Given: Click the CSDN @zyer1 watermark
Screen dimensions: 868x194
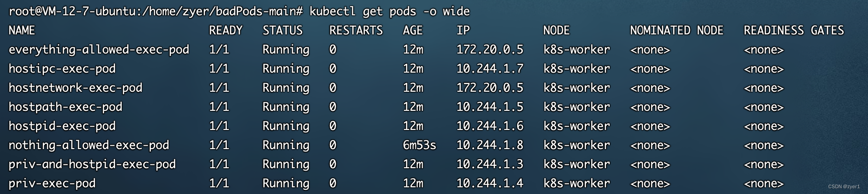Looking at the screenshot, I should tap(844, 186).
